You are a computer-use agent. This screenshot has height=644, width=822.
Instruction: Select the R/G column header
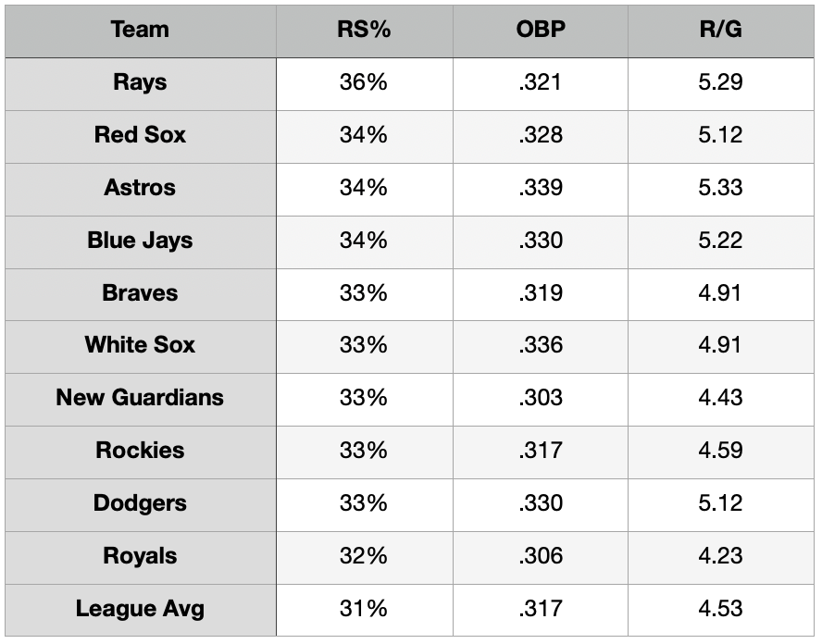[721, 30]
